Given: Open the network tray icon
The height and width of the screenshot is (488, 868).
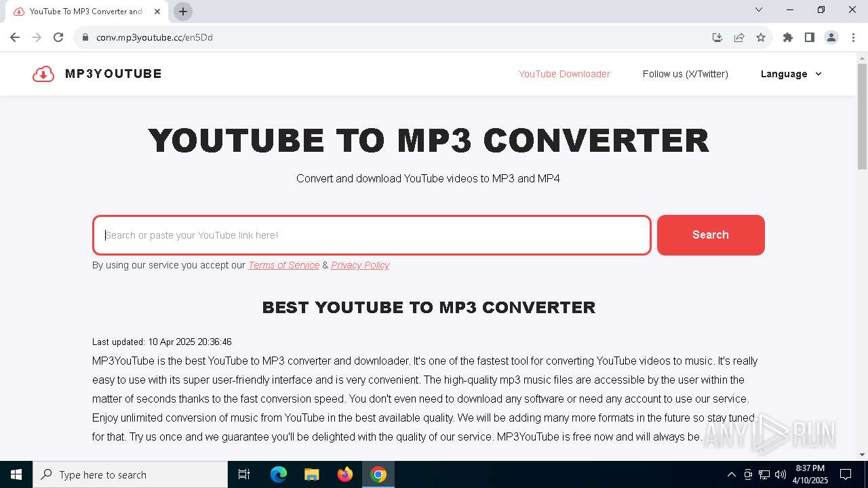Looking at the screenshot, I should (764, 474).
